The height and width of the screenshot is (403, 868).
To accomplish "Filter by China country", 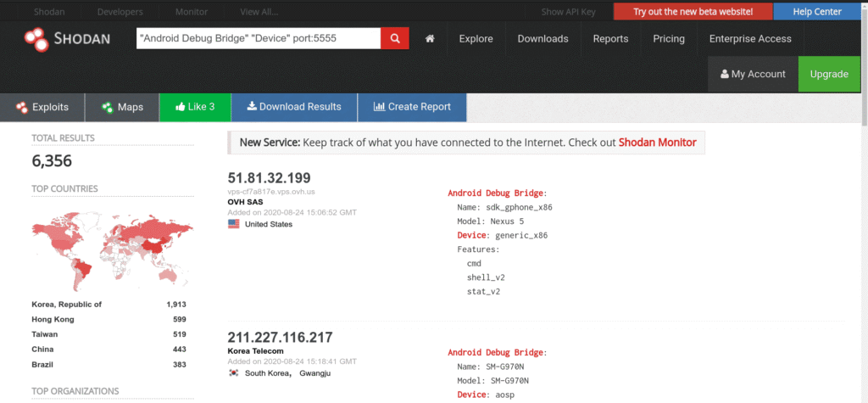I will point(42,350).
